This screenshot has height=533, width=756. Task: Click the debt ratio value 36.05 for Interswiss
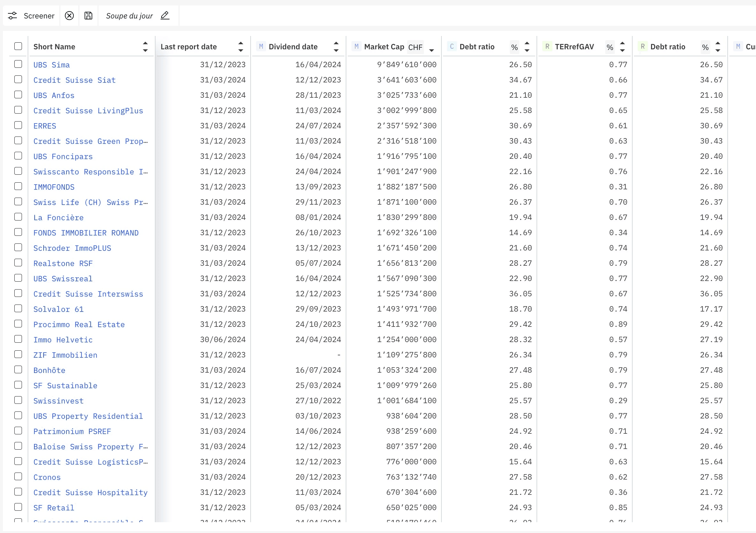[521, 293]
